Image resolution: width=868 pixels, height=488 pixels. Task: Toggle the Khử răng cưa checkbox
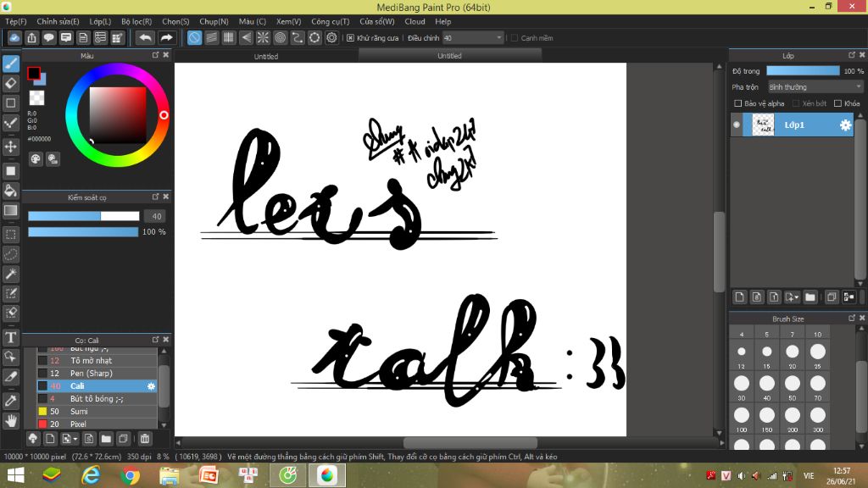(350, 38)
